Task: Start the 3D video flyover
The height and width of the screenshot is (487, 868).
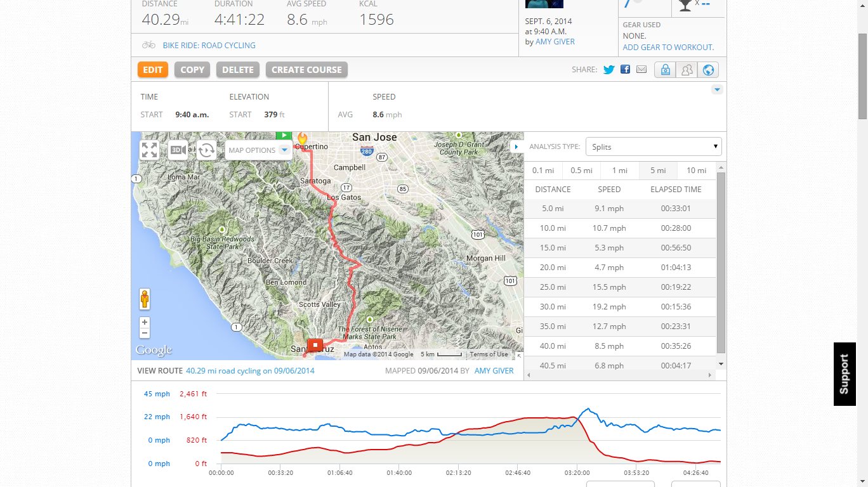Action: point(178,150)
